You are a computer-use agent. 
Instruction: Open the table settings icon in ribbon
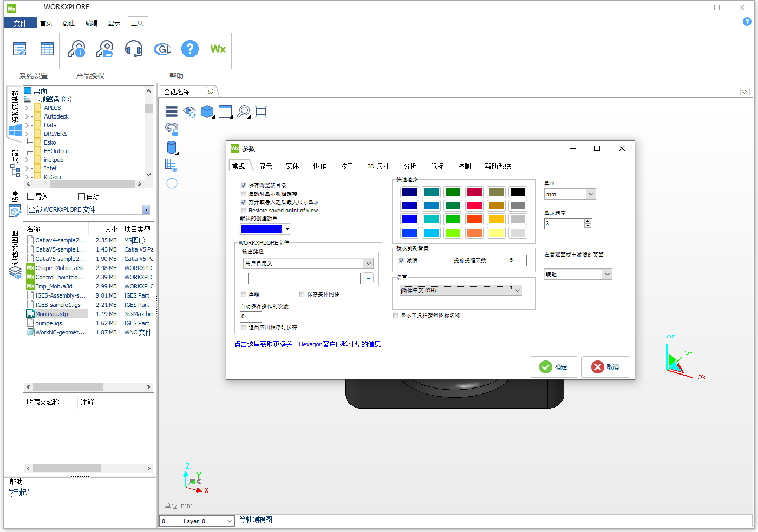pos(47,49)
